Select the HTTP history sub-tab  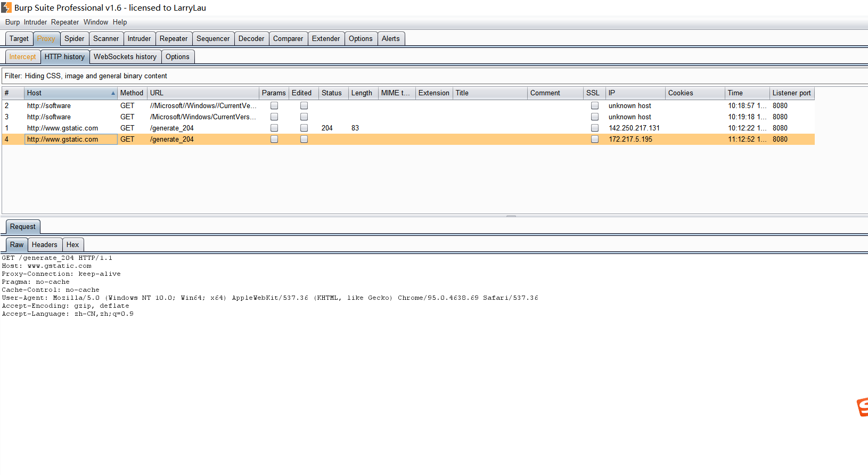click(65, 56)
